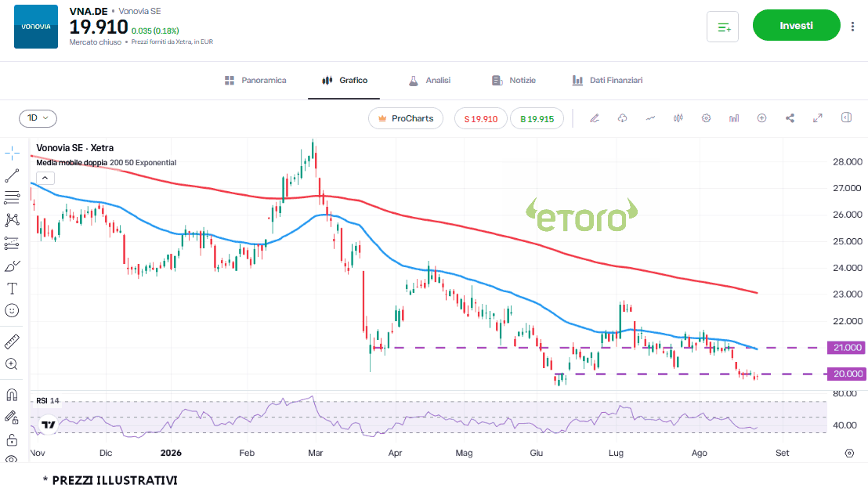Click the Vonovia SE · Xetra chart title

pyautogui.click(x=74, y=148)
